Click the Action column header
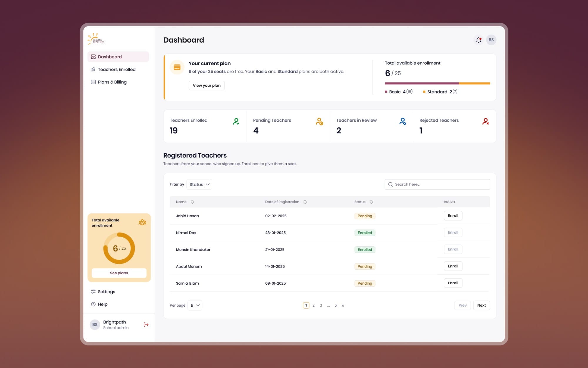 449,202
